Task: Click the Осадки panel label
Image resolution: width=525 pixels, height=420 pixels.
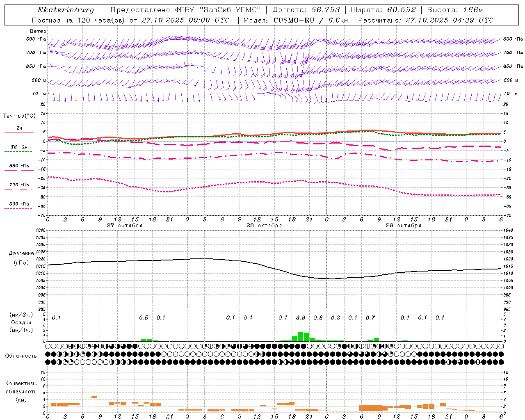Action: (21, 322)
